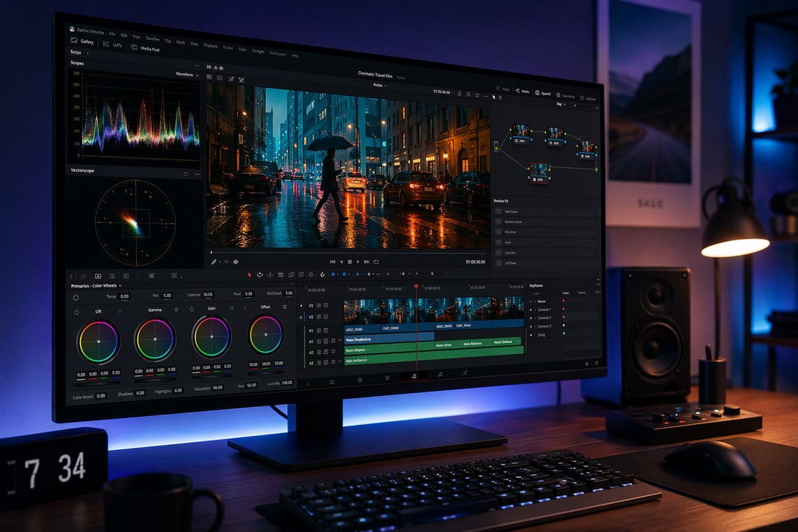
Task: Open the Gallery panel
Action: 83,41
